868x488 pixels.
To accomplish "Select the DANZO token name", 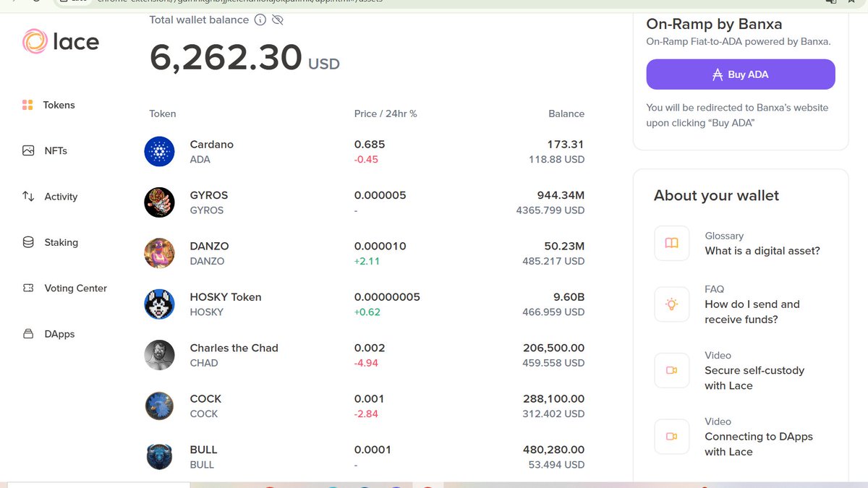I will click(x=209, y=246).
